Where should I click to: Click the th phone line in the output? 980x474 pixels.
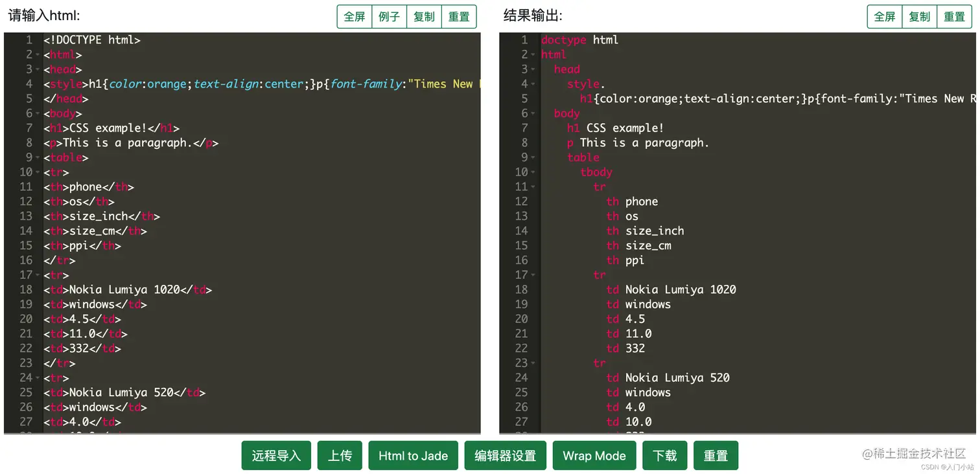632,202
